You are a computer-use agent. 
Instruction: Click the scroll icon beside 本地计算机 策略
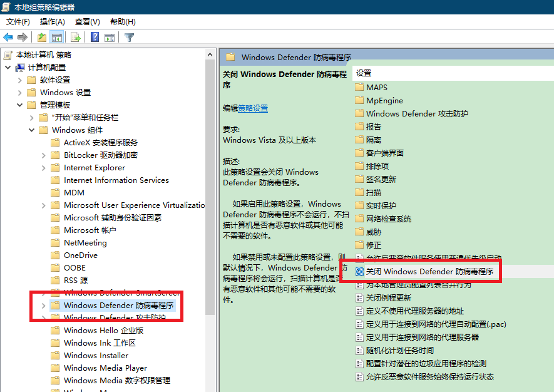click(x=8, y=54)
